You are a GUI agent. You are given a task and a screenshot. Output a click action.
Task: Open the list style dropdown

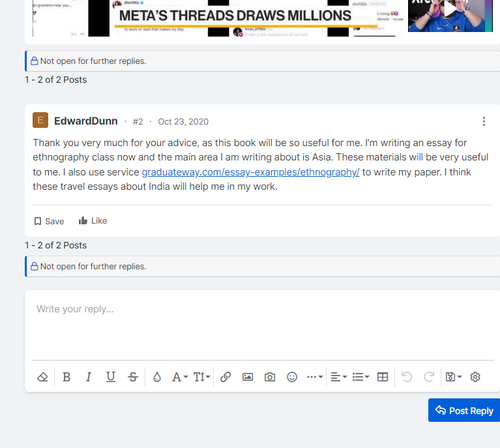click(361, 377)
